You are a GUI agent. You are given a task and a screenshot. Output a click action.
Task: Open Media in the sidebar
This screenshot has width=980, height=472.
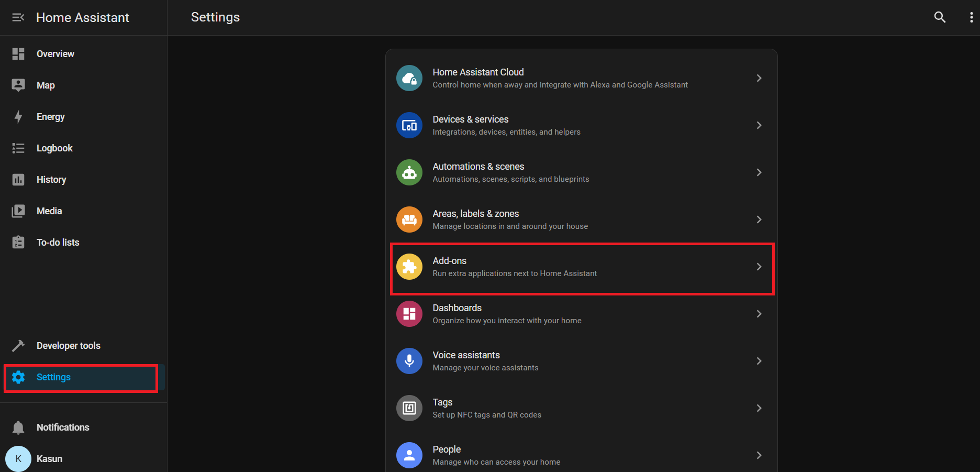coord(49,211)
